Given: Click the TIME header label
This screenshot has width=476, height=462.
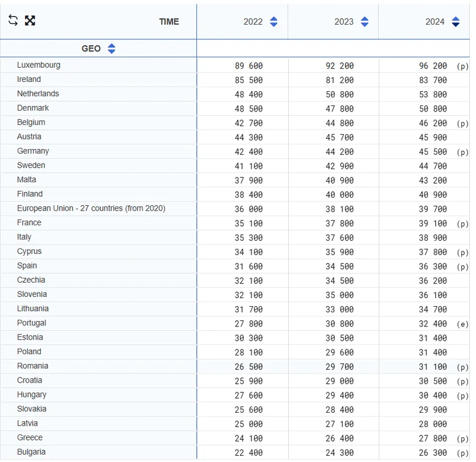Looking at the screenshot, I should (x=169, y=22).
